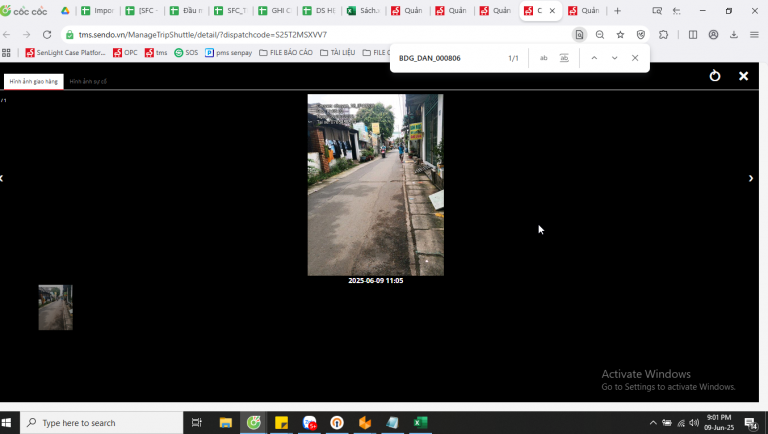Image resolution: width=768 pixels, height=434 pixels.
Task: Bookmark this page with the star
Action: pos(621,35)
